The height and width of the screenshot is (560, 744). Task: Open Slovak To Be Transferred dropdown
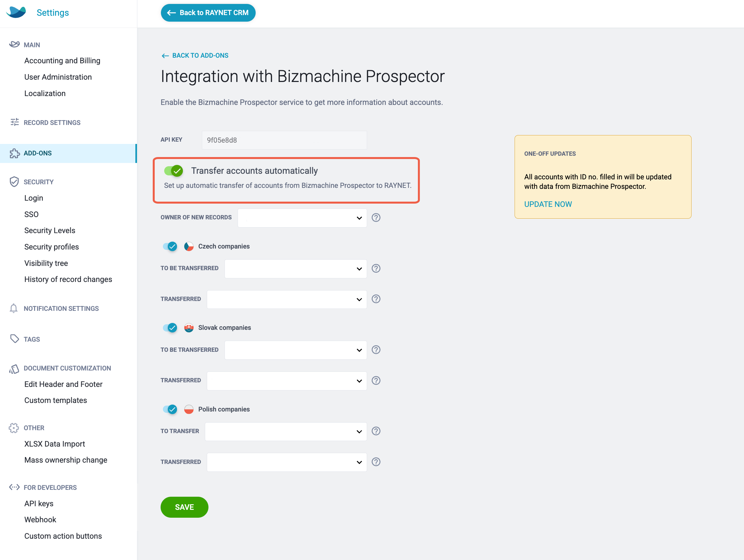(x=296, y=350)
